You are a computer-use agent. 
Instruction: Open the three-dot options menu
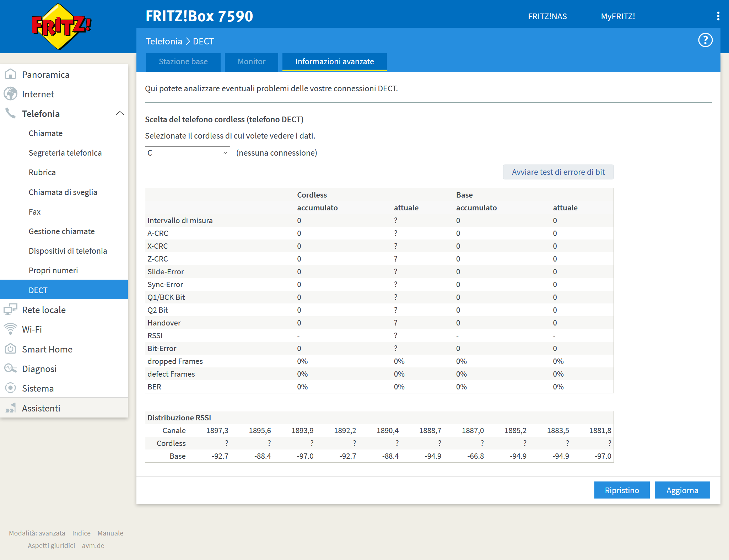tap(718, 16)
